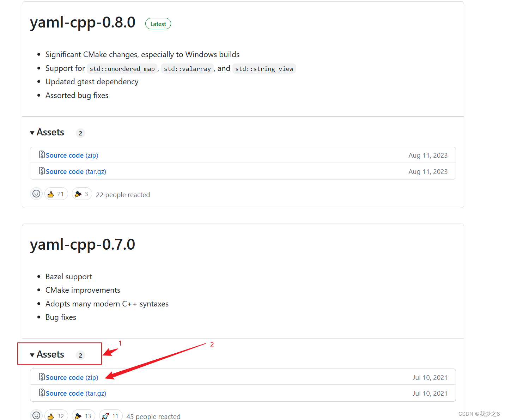This screenshot has width=505, height=420.
Task: Click the green Latest release badge
Action: click(x=158, y=24)
